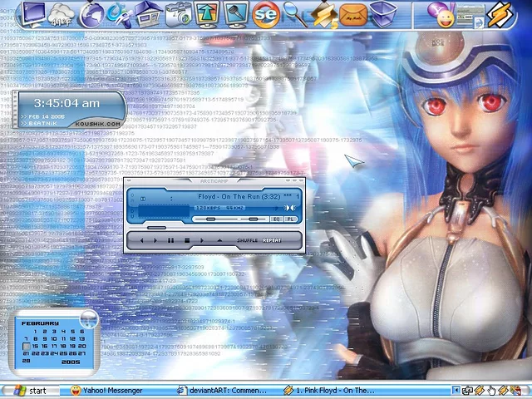
Task: Open the blue swirl paintbrush dock icon
Action: click(119, 15)
